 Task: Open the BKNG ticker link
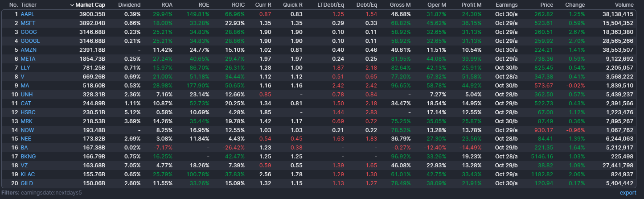click(x=28, y=156)
